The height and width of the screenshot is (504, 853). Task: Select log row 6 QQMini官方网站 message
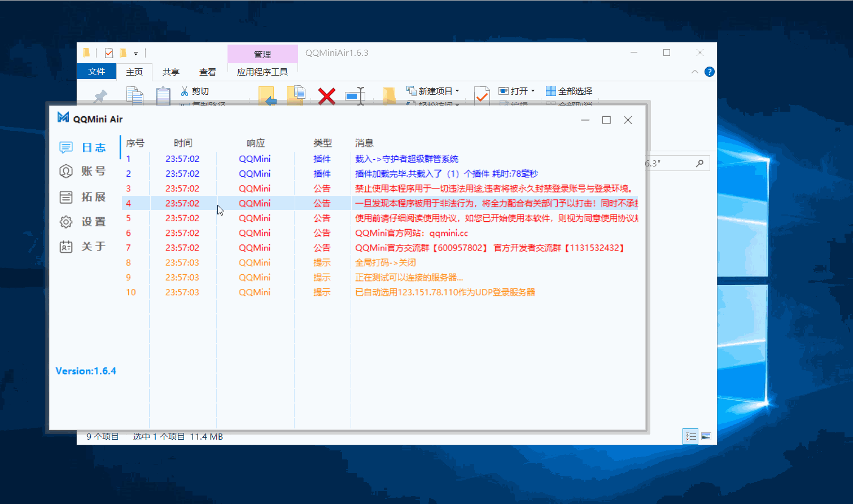pos(380,233)
